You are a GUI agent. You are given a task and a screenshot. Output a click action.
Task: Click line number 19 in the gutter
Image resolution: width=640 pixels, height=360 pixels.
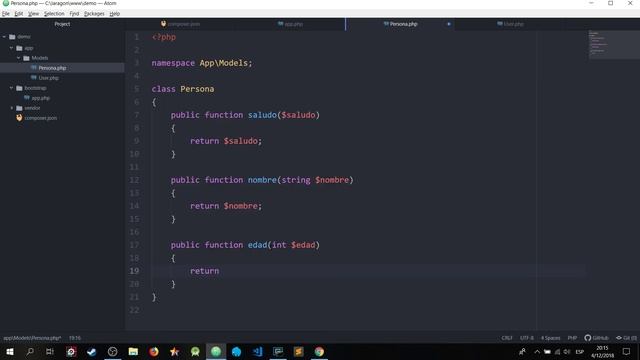pyautogui.click(x=134, y=271)
